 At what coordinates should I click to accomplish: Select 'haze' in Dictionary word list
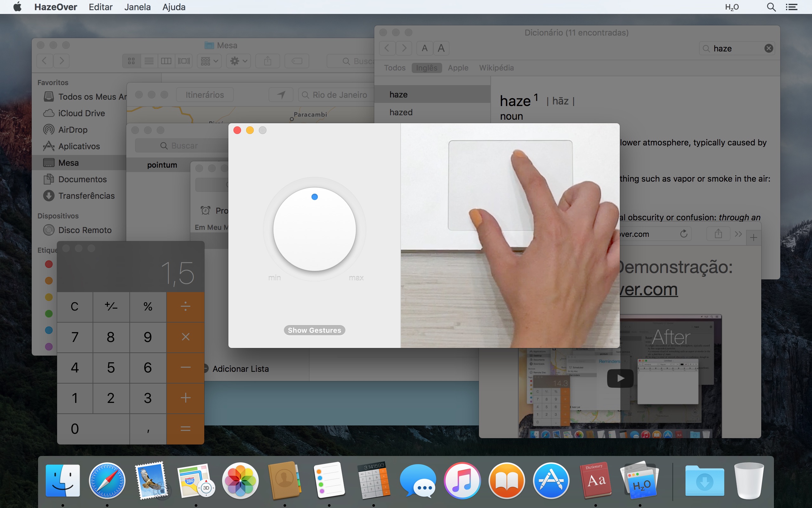pyautogui.click(x=432, y=94)
